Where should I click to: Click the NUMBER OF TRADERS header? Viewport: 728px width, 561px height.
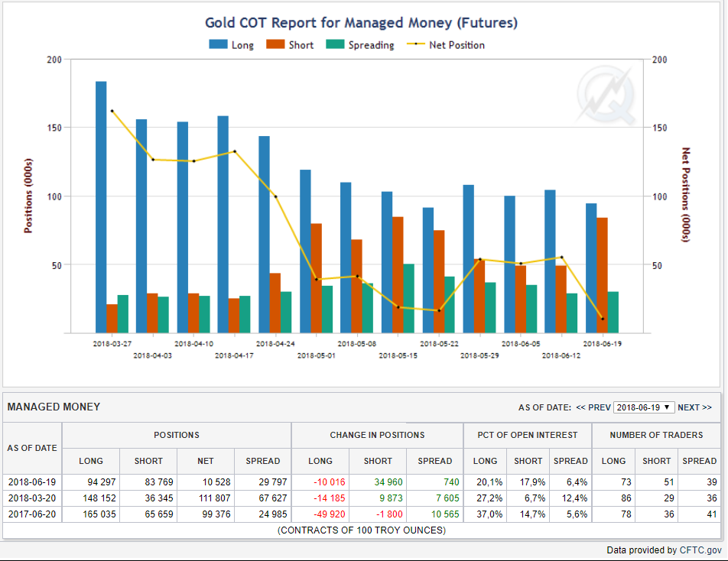tap(656, 435)
